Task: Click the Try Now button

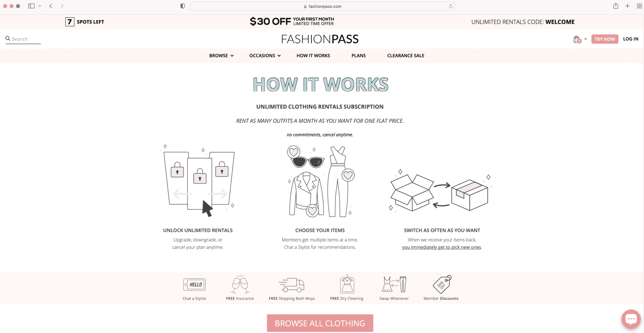Action: pos(605,39)
